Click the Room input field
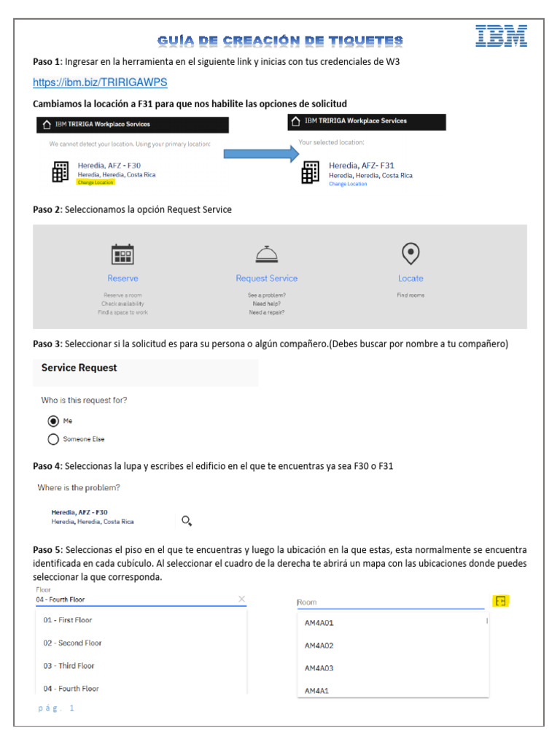This screenshot has width=560, height=747. (391, 602)
